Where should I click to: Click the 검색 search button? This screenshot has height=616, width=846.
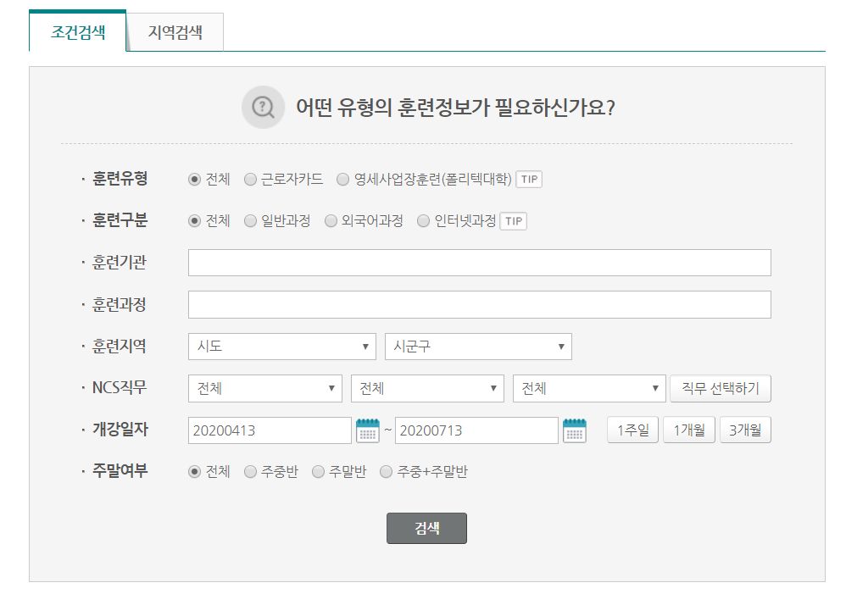(426, 528)
